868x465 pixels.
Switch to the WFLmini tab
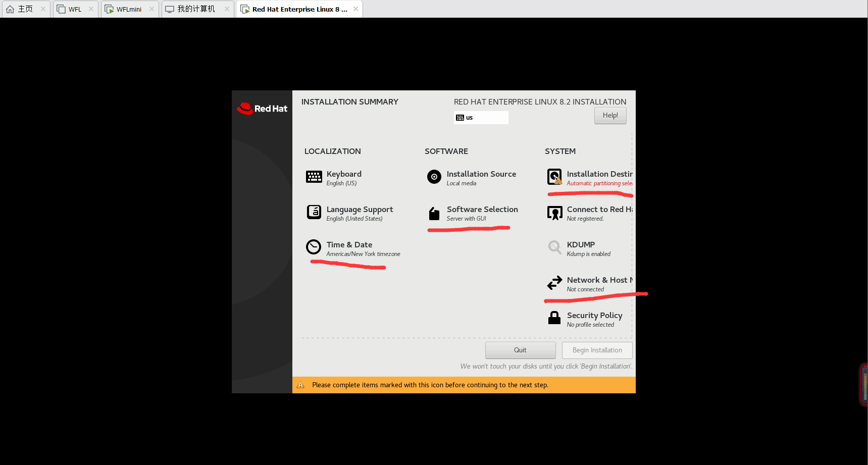(129, 9)
